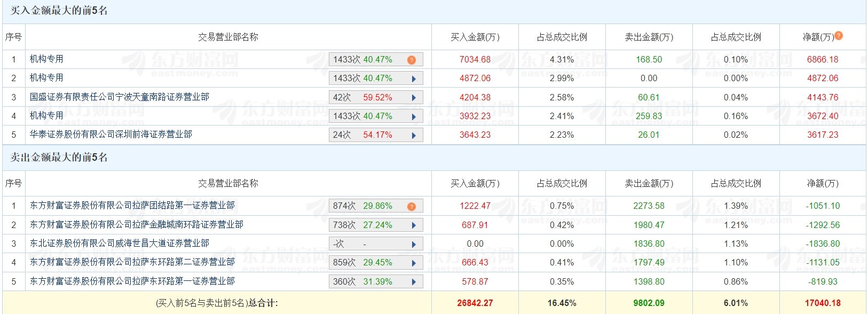Expand the arrow in the 东北证券威海世昌大道 row
The width and height of the screenshot is (868, 314).
point(414,244)
